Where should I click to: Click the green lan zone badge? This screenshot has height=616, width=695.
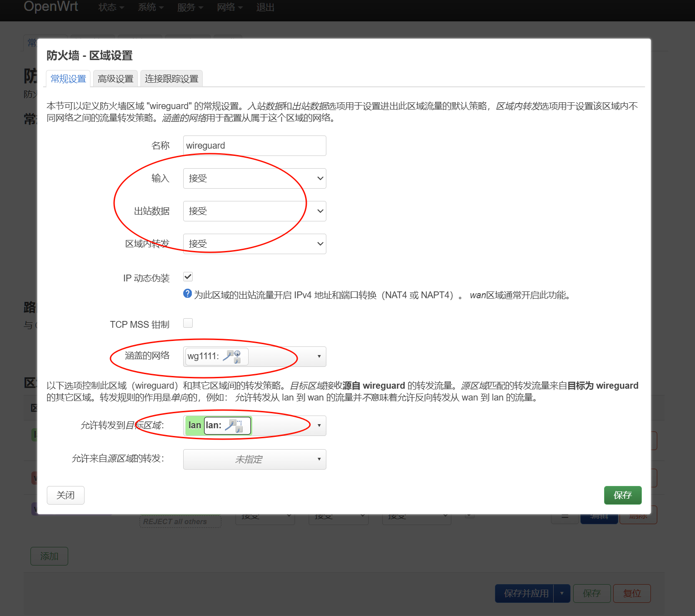click(195, 426)
